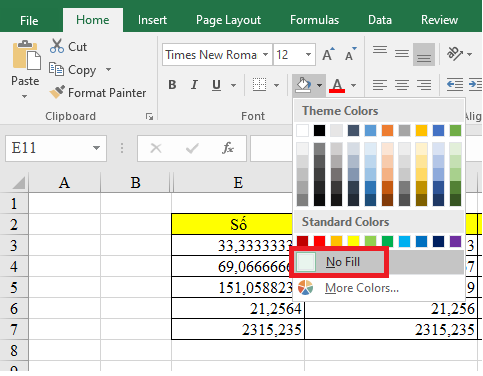Select column E header
Viewport: 483px width, 376px height.
pos(238,182)
